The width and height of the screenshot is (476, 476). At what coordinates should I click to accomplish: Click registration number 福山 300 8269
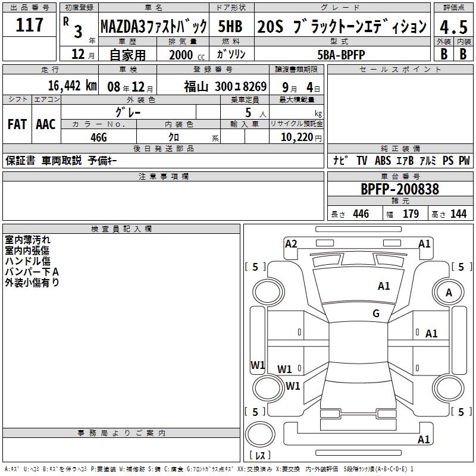(226, 87)
